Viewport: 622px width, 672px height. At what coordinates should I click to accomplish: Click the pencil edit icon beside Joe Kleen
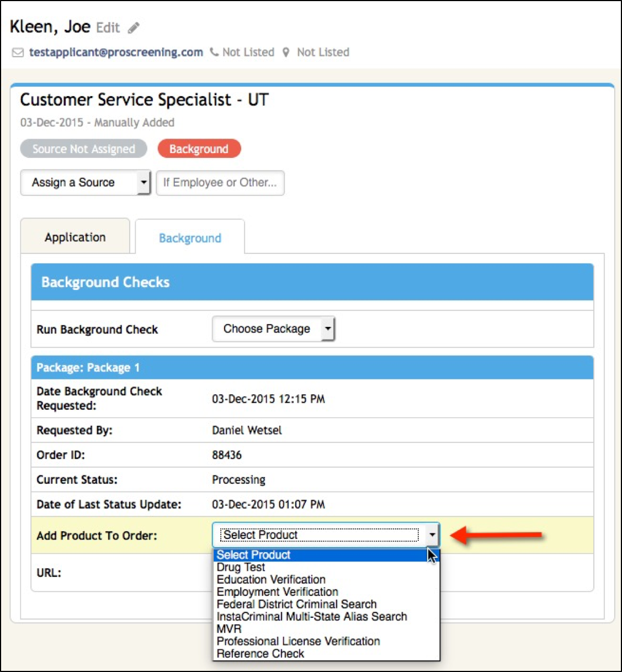coord(134,28)
